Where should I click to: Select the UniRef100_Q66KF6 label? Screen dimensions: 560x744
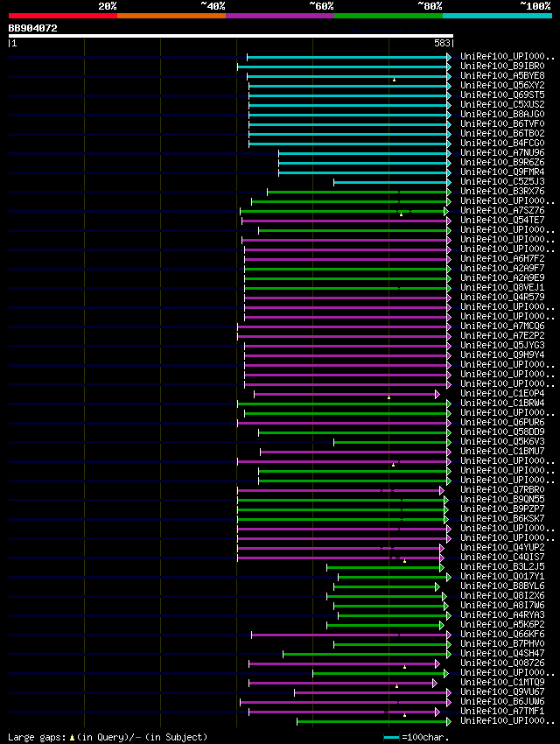tap(502, 634)
